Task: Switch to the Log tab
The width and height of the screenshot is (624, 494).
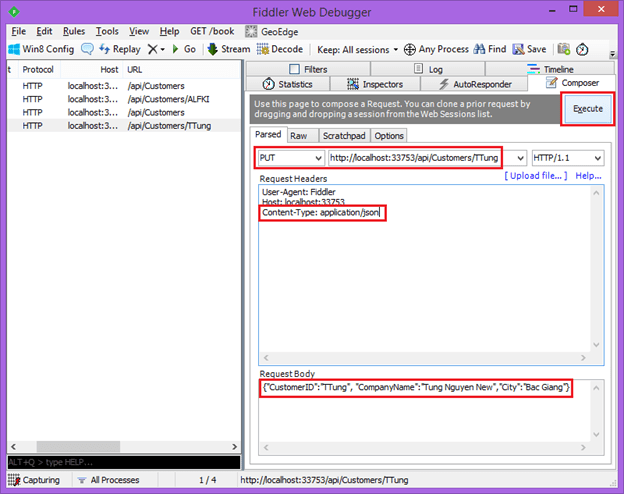Action: [x=428, y=69]
